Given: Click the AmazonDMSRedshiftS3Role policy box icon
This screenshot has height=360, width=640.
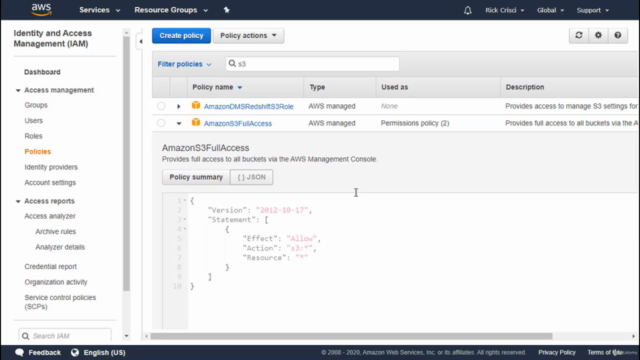Looking at the screenshot, I should click(x=196, y=105).
